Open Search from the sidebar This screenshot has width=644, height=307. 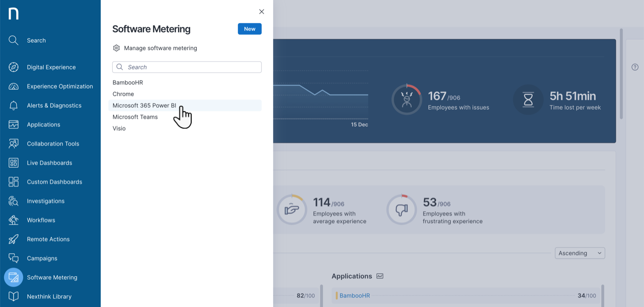pyautogui.click(x=36, y=40)
